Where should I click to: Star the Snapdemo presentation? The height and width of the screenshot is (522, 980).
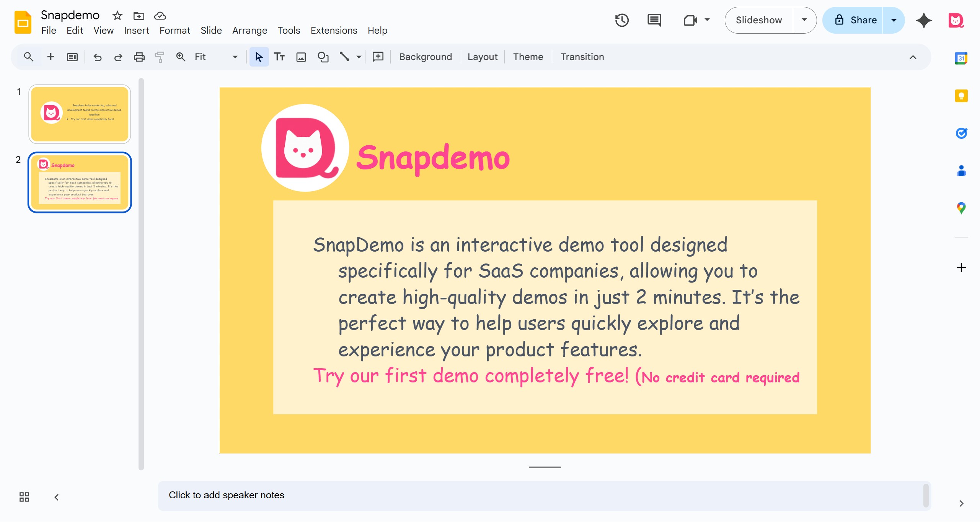coord(117,16)
